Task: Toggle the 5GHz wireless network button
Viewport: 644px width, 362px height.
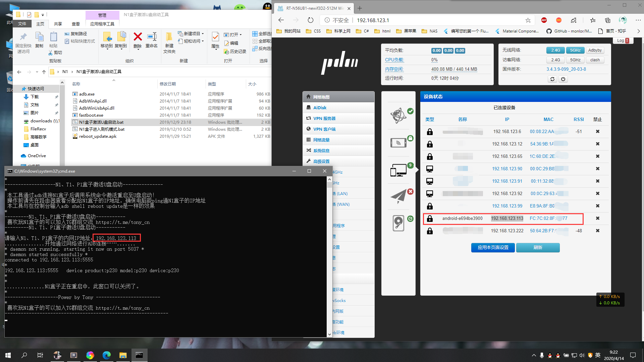Action: (575, 50)
